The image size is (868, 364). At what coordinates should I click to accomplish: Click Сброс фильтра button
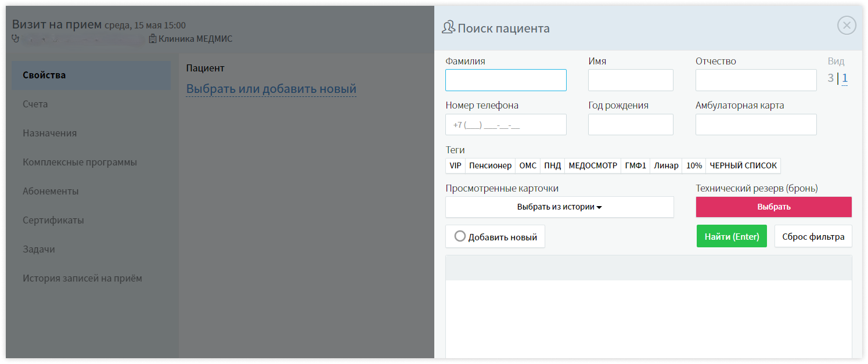click(x=813, y=236)
